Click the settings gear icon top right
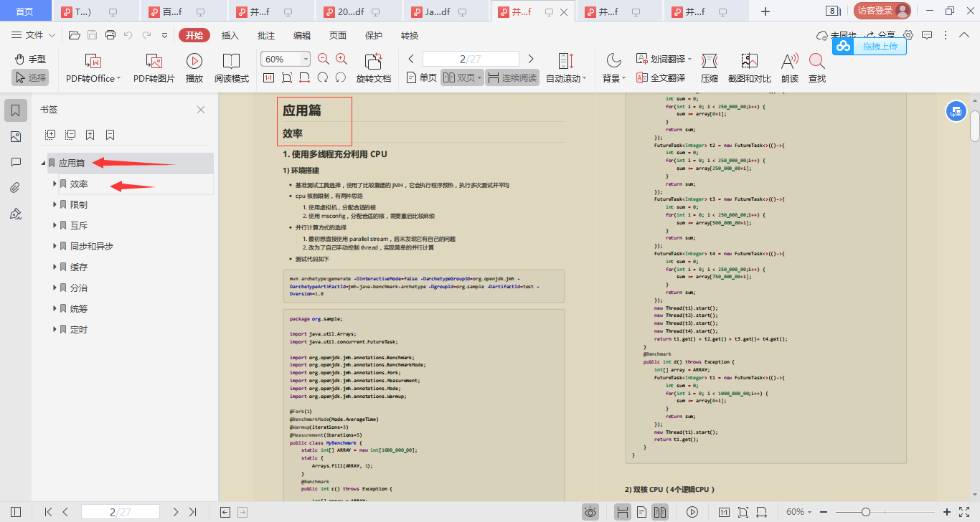The width and height of the screenshot is (980, 522). [x=908, y=35]
